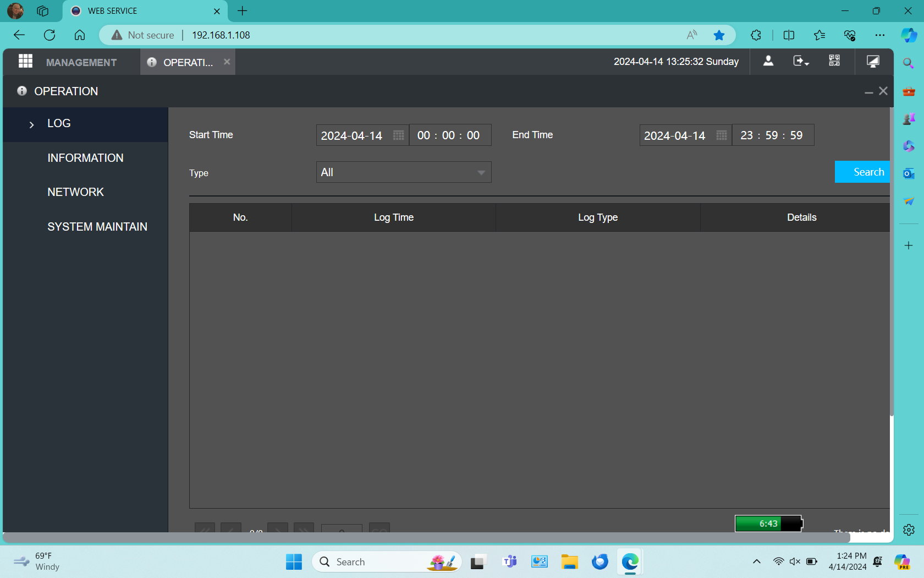Click the Search button for logs
924x578 pixels.
[862, 172]
